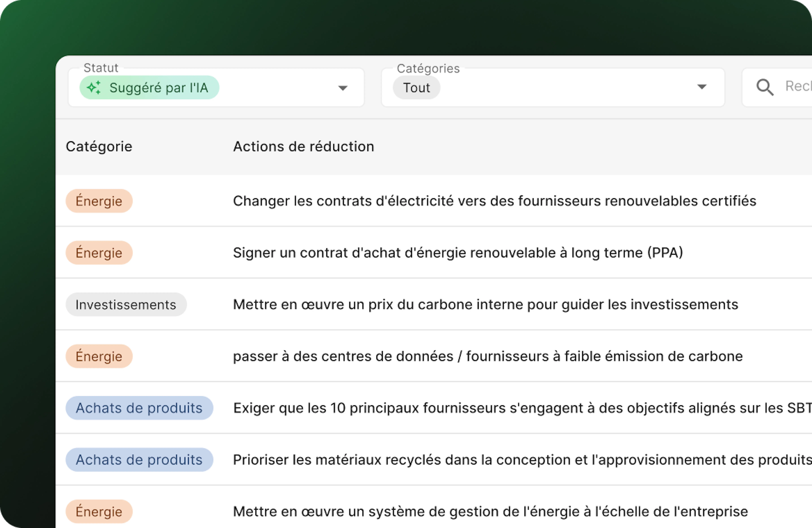812x528 pixels.
Task: Click the Énergie badge on the data centers row
Action: pyautogui.click(x=99, y=356)
